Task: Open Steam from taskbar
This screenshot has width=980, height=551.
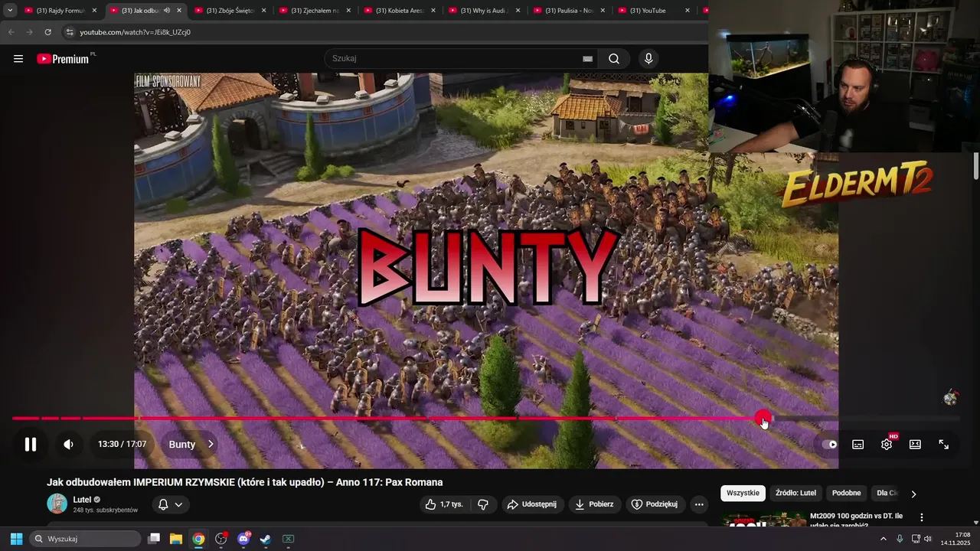Action: tap(266, 539)
